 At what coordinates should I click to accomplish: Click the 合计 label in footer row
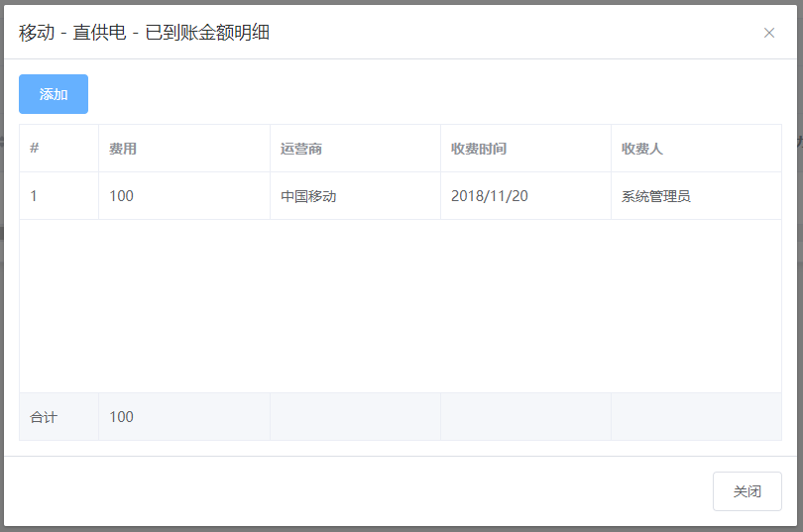click(x=44, y=417)
